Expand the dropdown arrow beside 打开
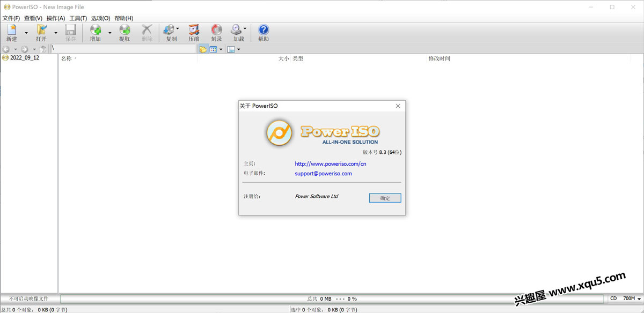 (x=56, y=33)
